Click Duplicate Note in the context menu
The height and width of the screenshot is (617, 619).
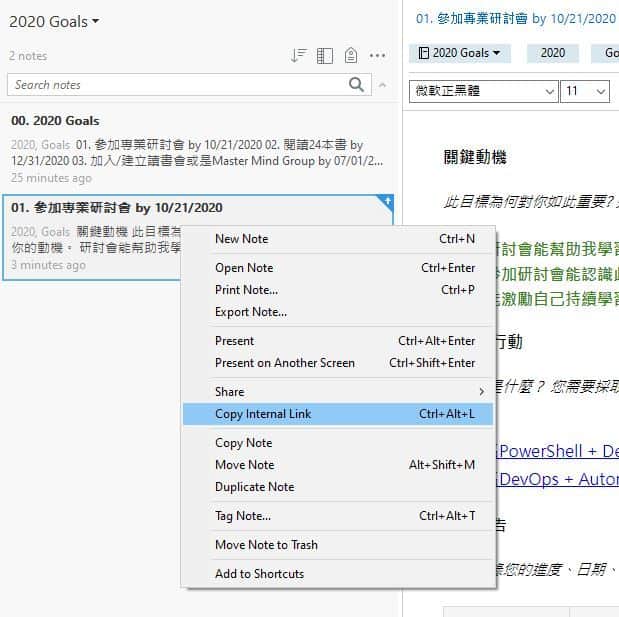[254, 487]
